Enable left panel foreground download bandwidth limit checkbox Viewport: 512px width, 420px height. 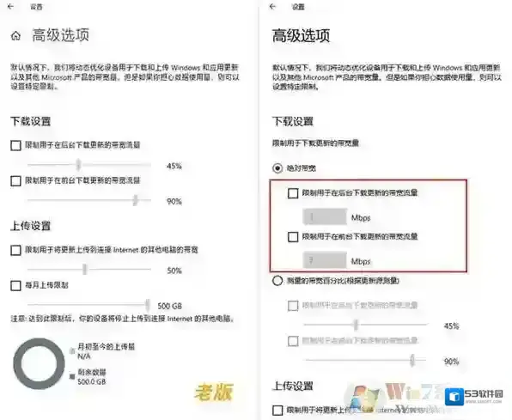point(15,180)
